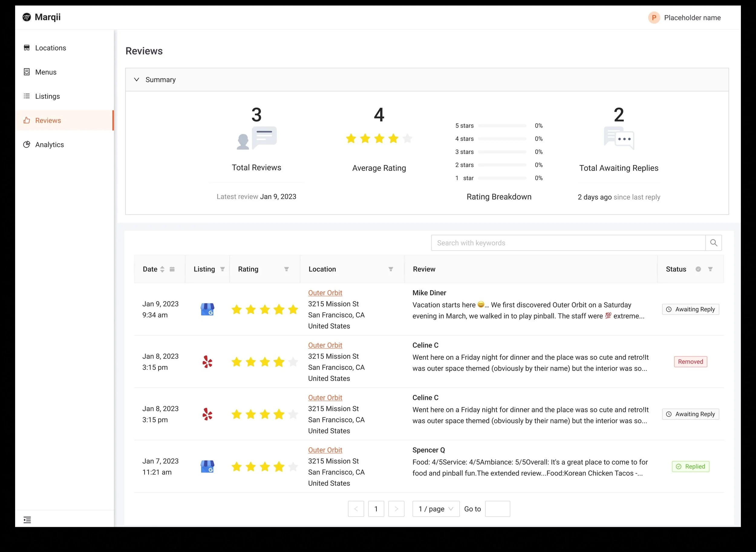Open the Date column calendar filter
Image resolution: width=756 pixels, height=552 pixels.
[172, 269]
